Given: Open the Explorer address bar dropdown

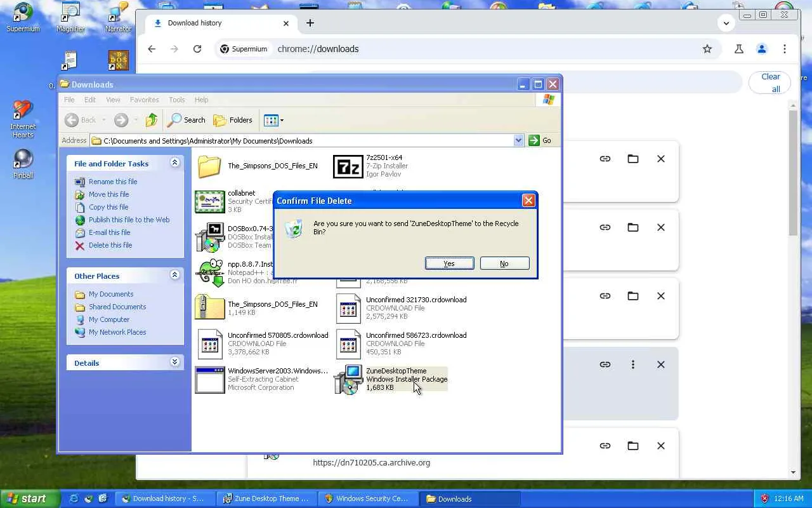Looking at the screenshot, I should 518,140.
